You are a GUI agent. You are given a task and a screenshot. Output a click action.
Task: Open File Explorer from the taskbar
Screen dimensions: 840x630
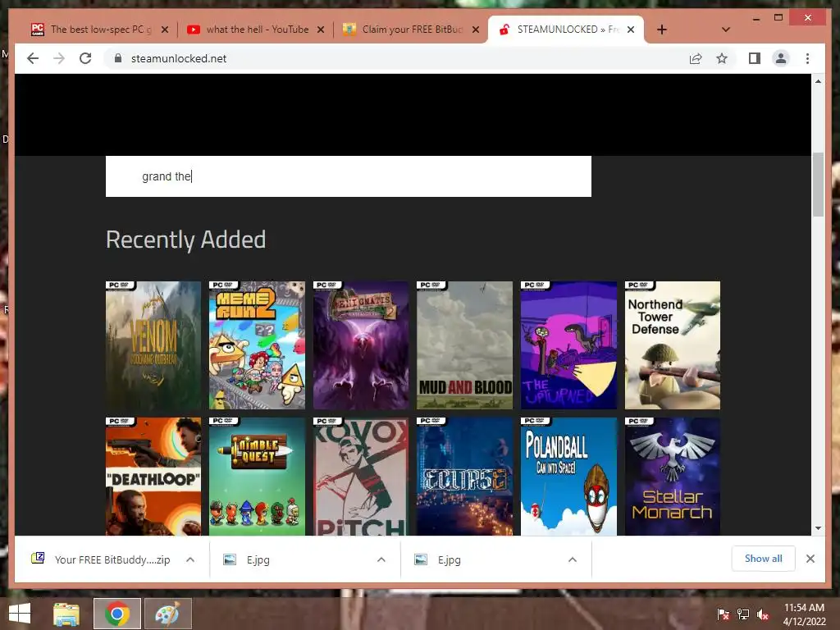pos(66,614)
